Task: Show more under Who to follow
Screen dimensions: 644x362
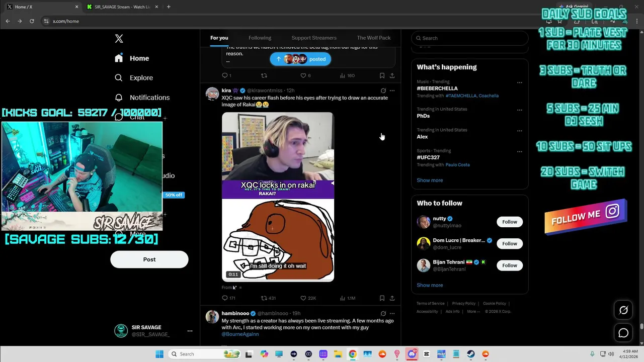Action: 430,285
